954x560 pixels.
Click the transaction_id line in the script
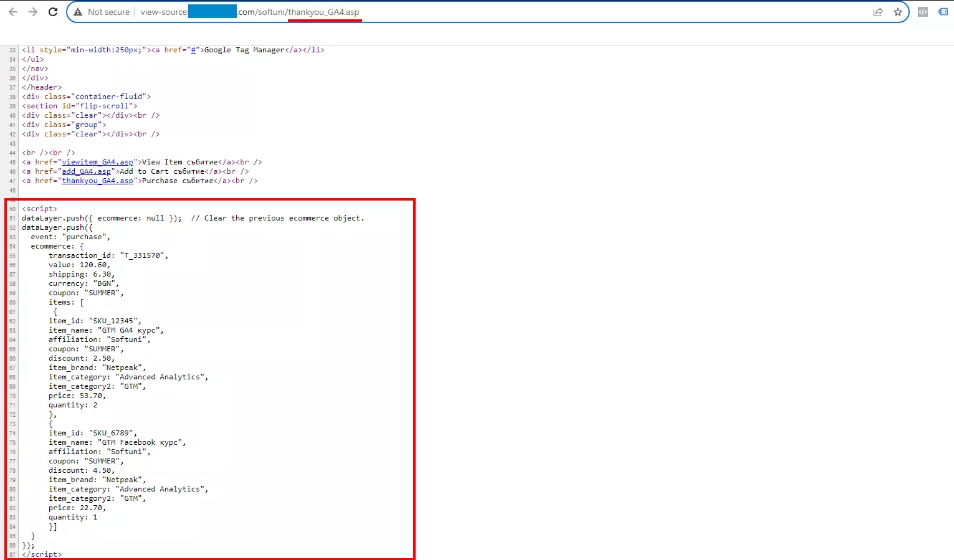click(108, 255)
